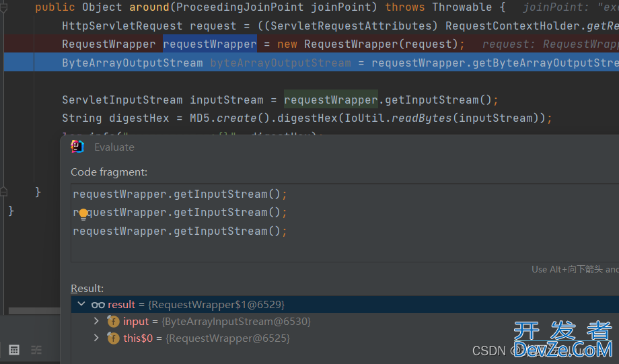619x364 pixels.
Task: Click the HttpServletRequest request declaration line
Action: pos(340,26)
